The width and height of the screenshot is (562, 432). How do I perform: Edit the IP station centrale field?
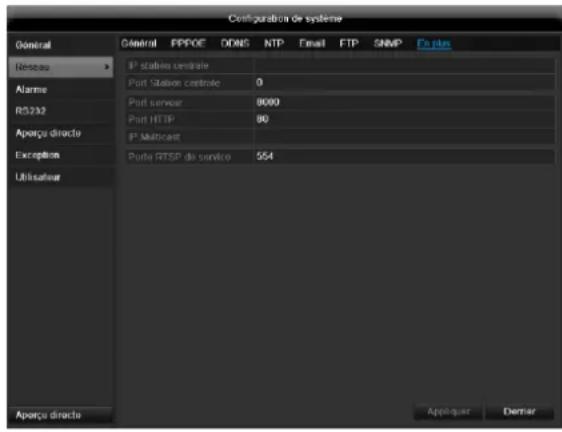(404, 66)
